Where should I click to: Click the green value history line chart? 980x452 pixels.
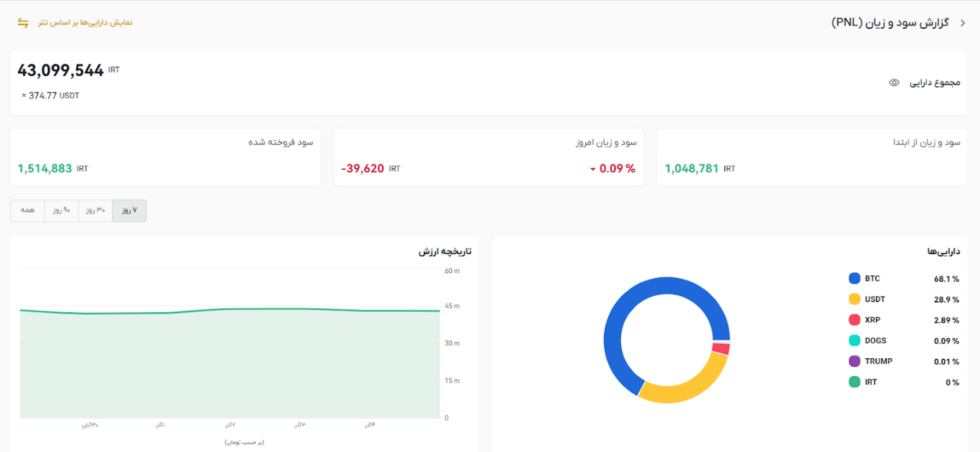[x=229, y=310]
